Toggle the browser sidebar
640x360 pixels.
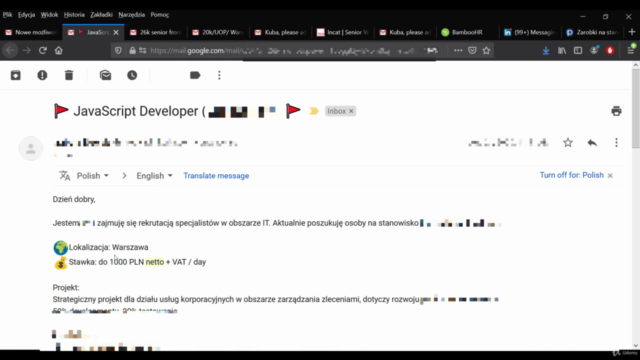click(x=578, y=51)
